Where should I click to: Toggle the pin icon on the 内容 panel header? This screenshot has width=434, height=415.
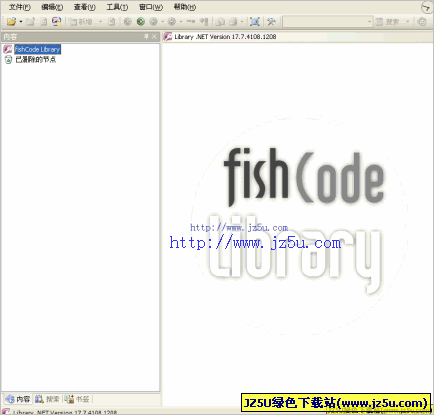coord(146,36)
